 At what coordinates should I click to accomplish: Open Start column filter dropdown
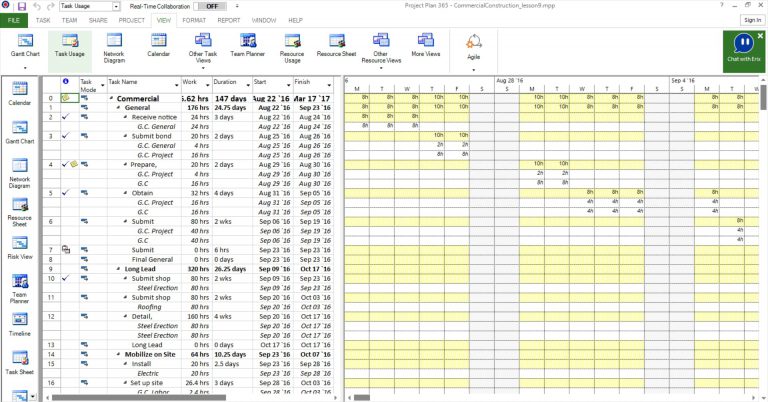[x=288, y=85]
